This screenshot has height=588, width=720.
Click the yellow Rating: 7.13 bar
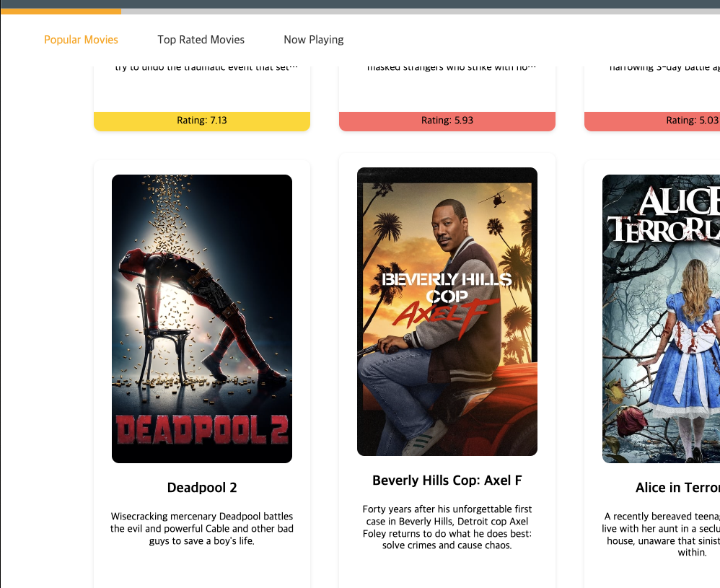202,121
